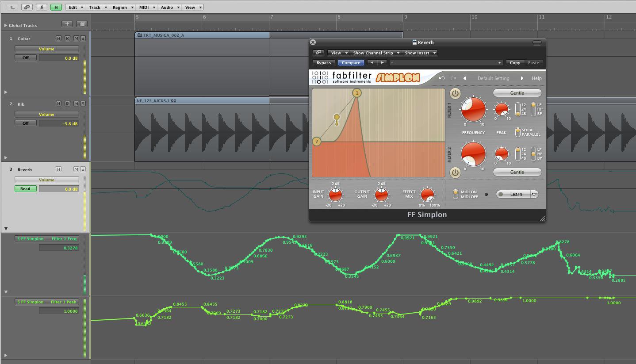The width and height of the screenshot is (636, 364).
Task: Toggle the catch playhead running man icon
Action: click(42, 7)
